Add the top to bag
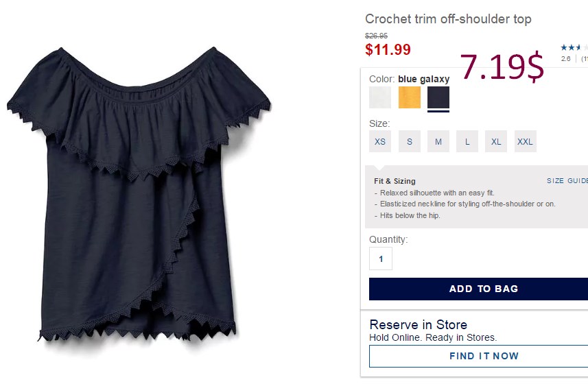 click(x=478, y=289)
